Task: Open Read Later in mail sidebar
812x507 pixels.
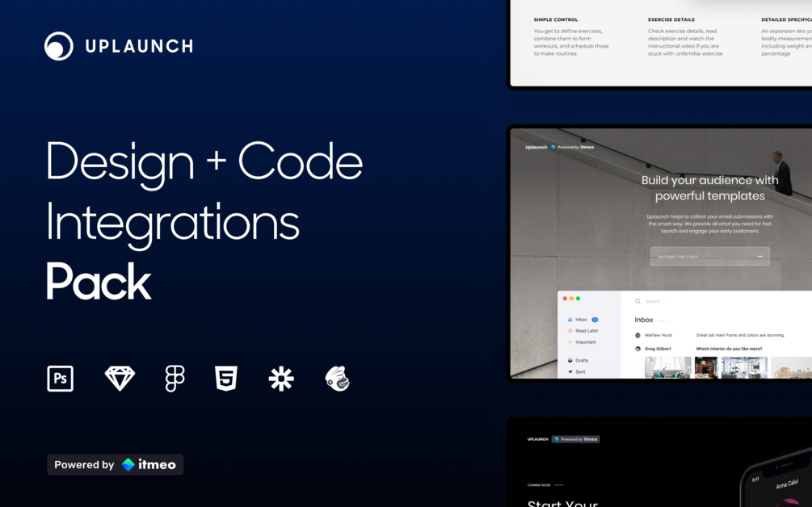Action: (583, 331)
